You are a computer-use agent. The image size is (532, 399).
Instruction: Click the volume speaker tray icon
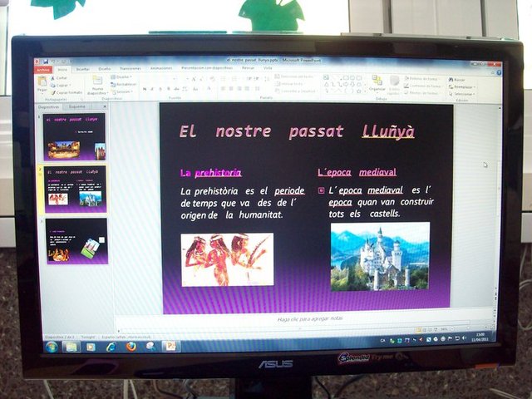point(464,338)
